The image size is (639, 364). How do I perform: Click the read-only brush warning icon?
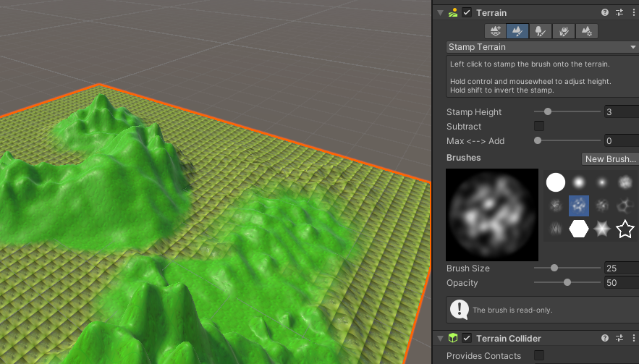click(460, 310)
